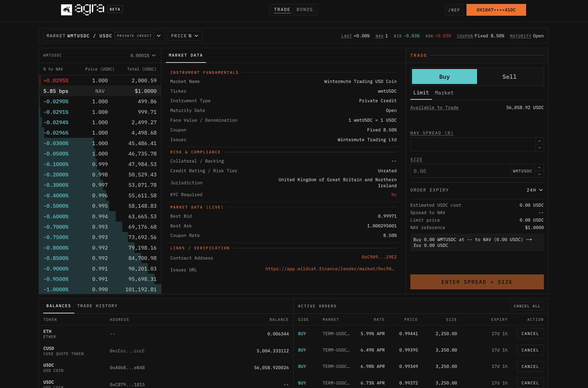This screenshot has width=588, height=388.
Task: Select the bid row at -0.5000%
Action: tap(100, 206)
